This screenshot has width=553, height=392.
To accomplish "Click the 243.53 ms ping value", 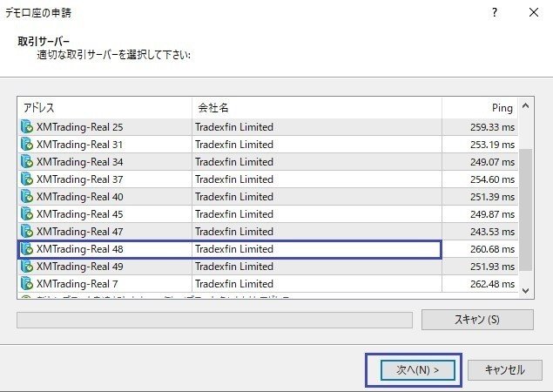I will point(492,232).
